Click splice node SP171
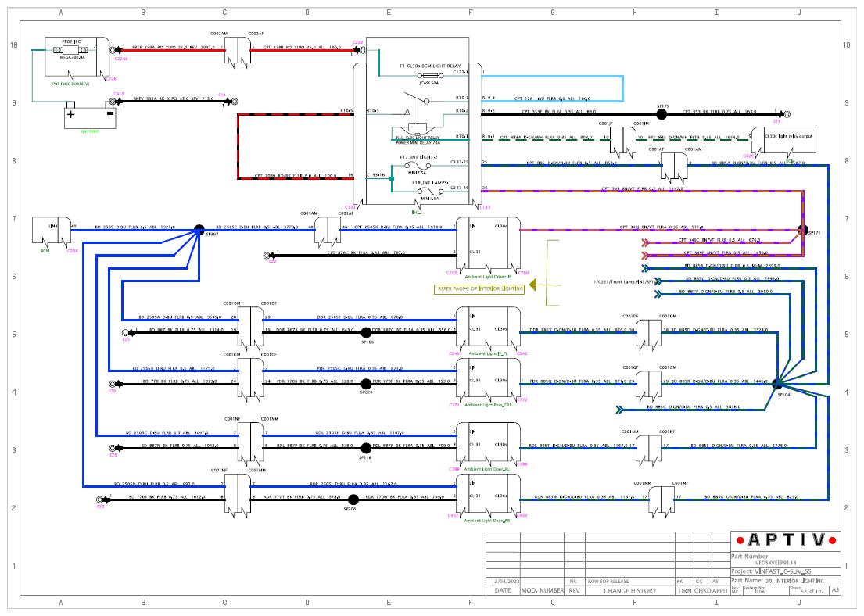 tap(803, 230)
